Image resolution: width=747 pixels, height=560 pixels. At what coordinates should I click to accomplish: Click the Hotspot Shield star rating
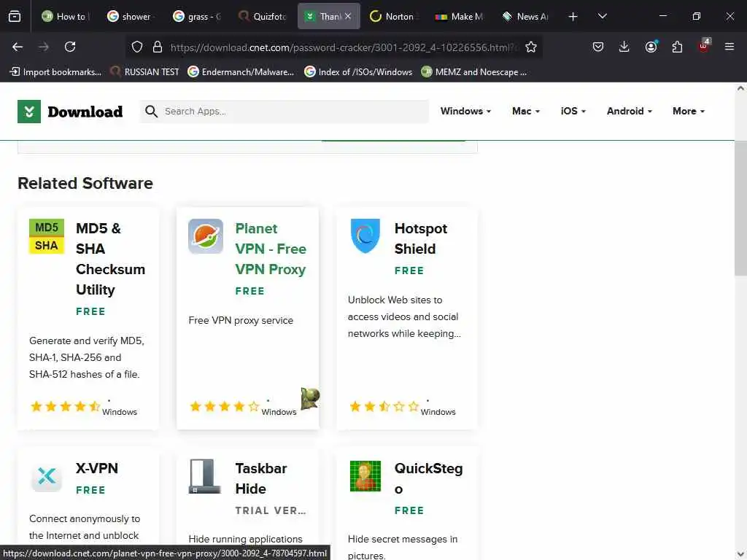pos(384,406)
